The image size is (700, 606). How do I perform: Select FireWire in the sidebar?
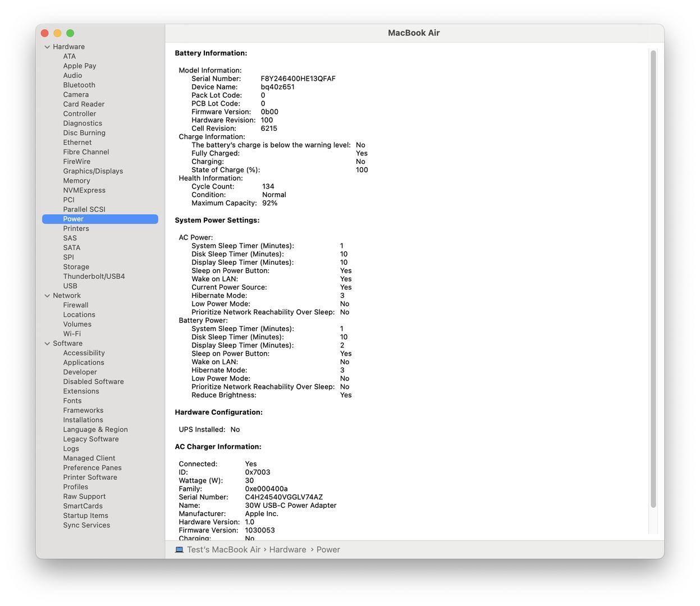point(76,161)
